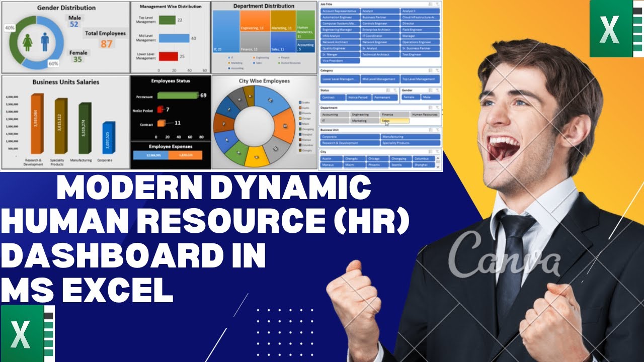Image resolution: width=644 pixels, height=362 pixels.
Task: Toggle Multi-Select icon on Gender slicer
Action: (x=430, y=90)
